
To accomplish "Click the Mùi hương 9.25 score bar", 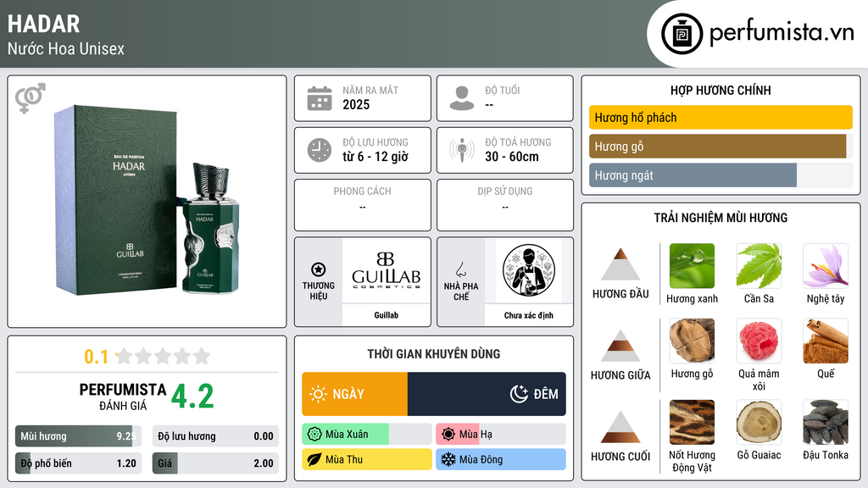I will pyautogui.click(x=78, y=436).
